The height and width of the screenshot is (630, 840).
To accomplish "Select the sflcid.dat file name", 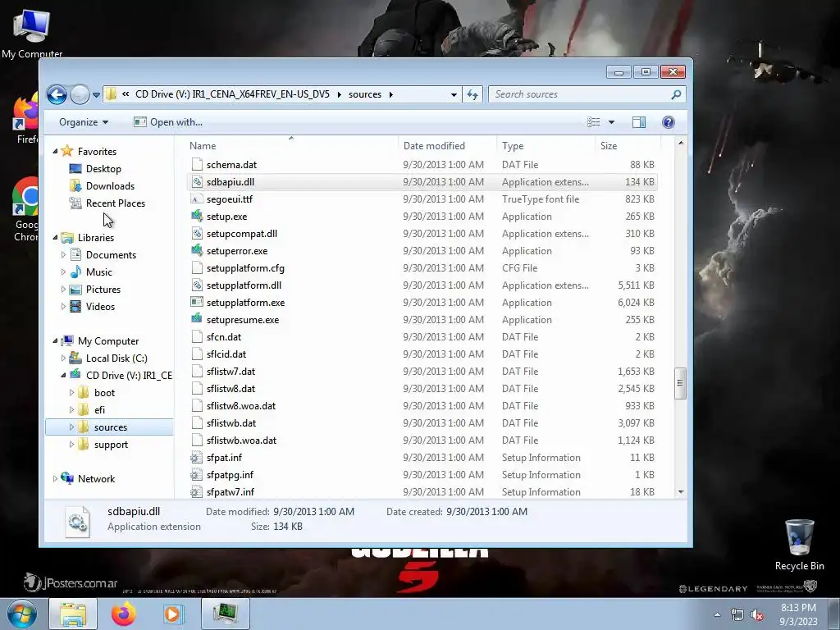I will tap(226, 354).
